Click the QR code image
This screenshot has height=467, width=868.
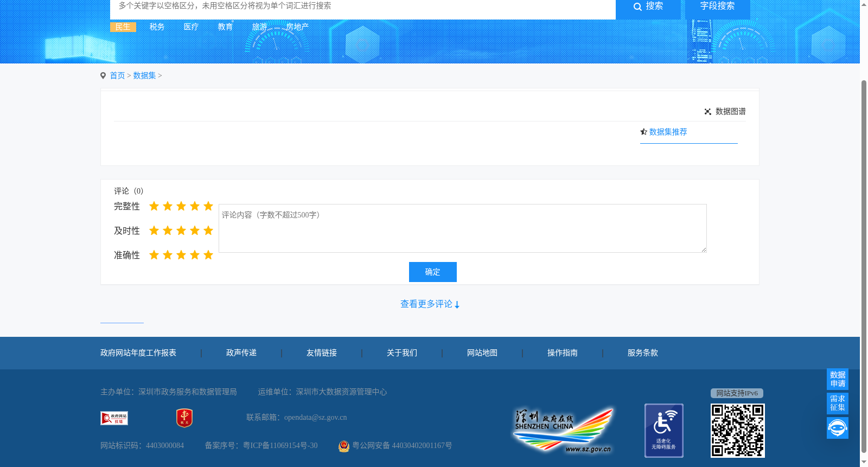[738, 431]
